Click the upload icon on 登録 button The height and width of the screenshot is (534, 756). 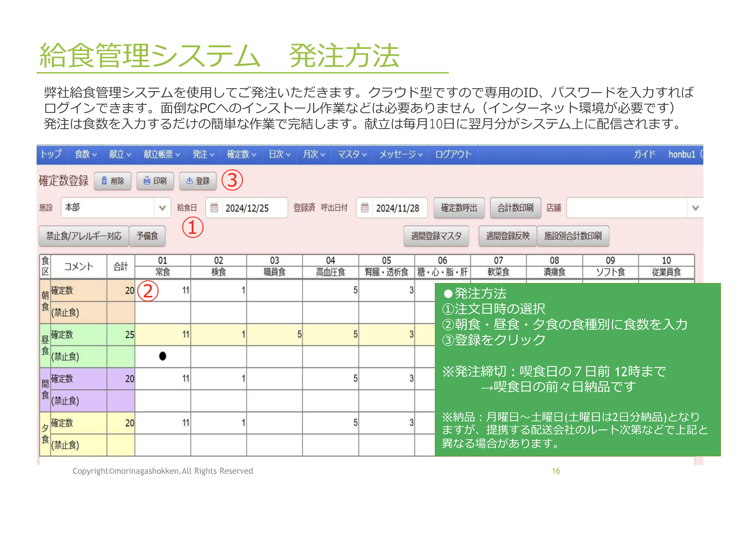190,180
